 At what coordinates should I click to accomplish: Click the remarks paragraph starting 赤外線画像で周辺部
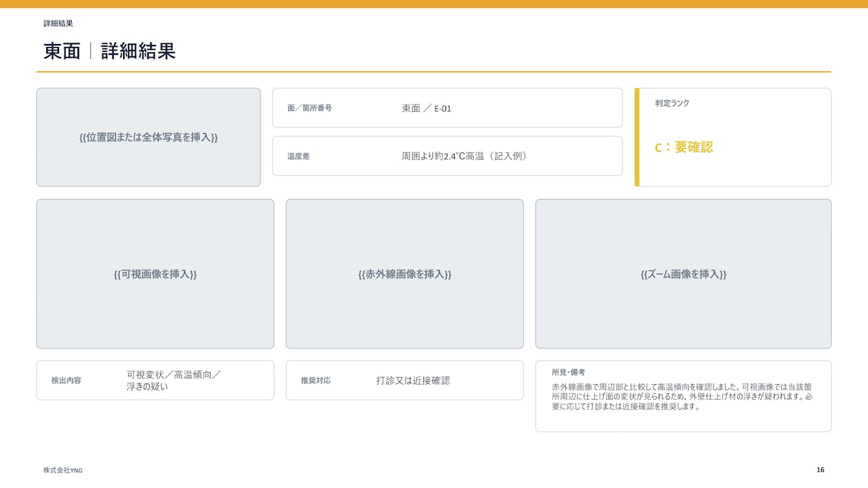point(682,397)
